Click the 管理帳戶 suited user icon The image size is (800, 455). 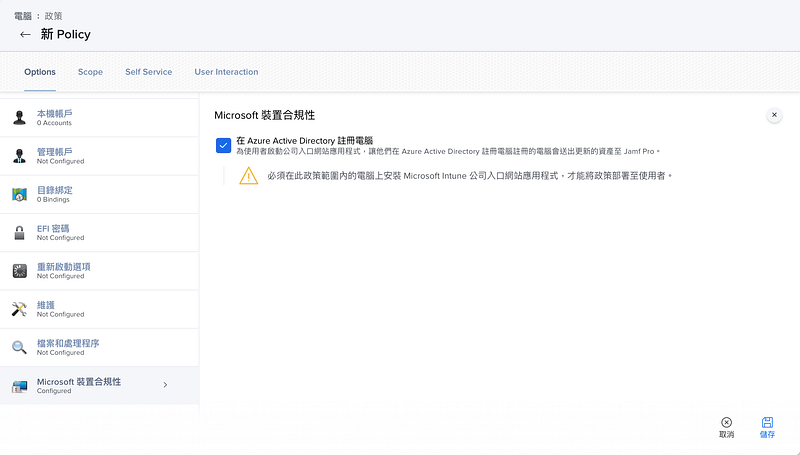click(x=19, y=156)
